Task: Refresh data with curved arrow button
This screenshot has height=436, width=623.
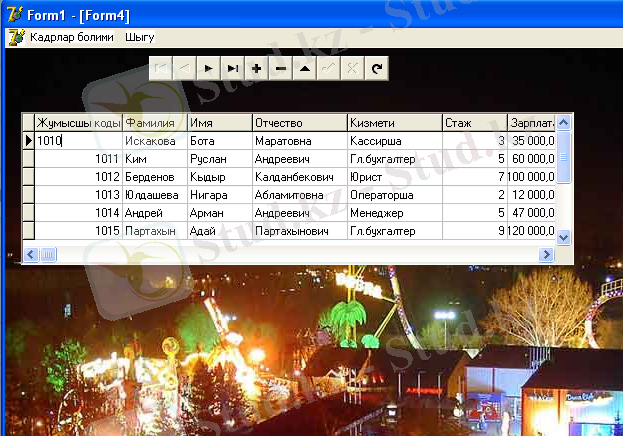Action: pyautogui.click(x=377, y=68)
